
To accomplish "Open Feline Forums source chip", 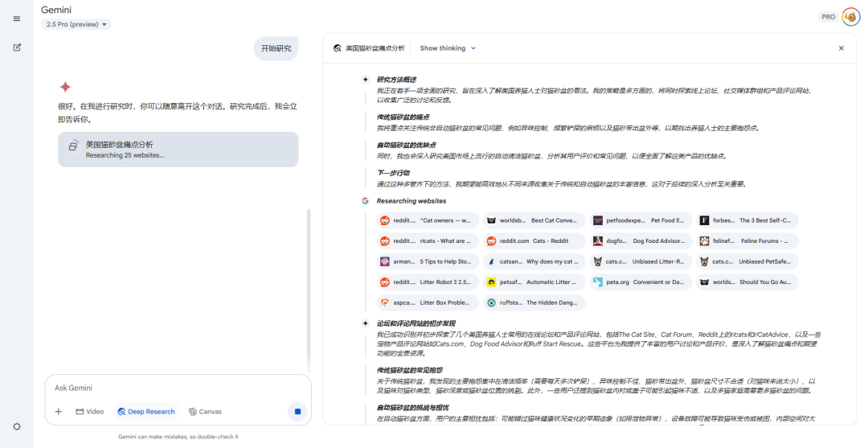I will [x=747, y=240].
